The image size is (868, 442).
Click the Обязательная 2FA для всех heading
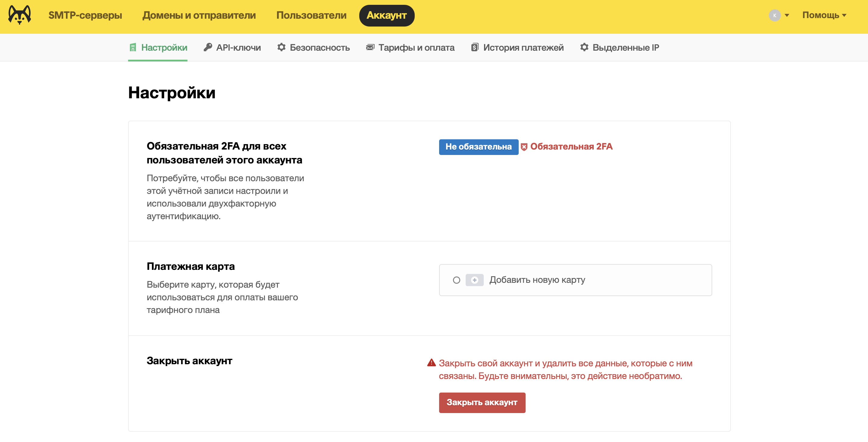pyautogui.click(x=225, y=153)
